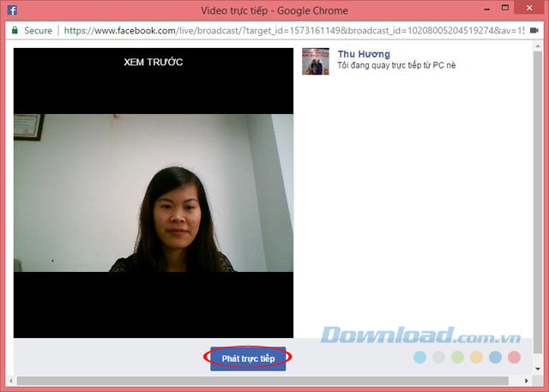Maximize the Chrome window
This screenshot has width=549, height=392.
coord(505,8)
